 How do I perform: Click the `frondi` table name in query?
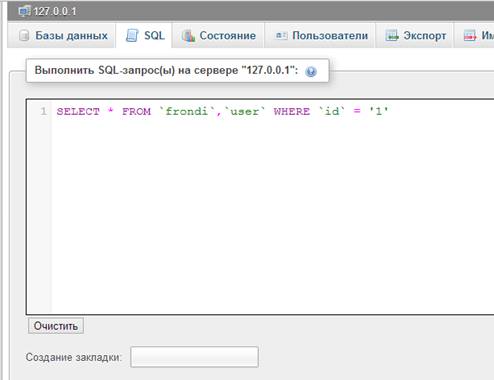coord(187,111)
